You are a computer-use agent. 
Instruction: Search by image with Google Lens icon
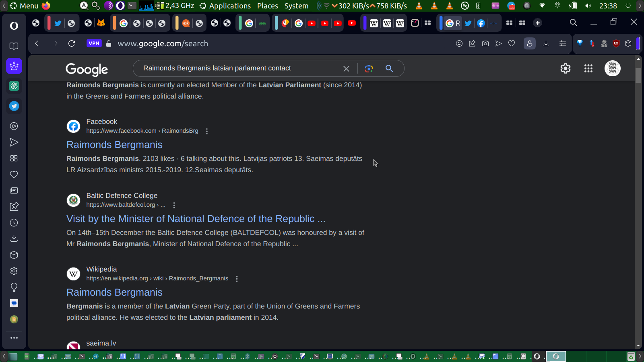click(369, 68)
